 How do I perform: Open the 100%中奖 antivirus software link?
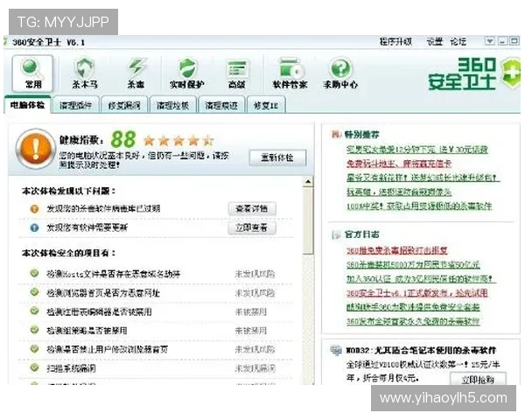pyautogui.click(x=419, y=206)
